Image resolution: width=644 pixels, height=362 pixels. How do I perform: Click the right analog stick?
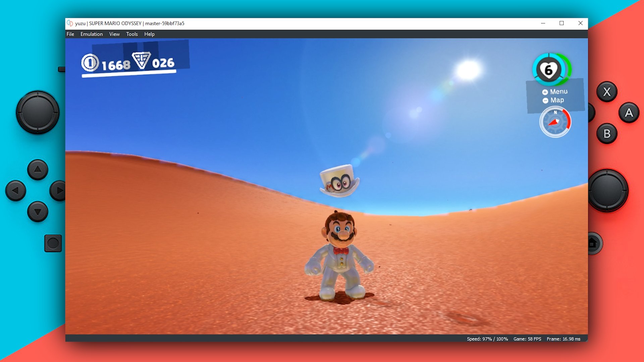[607, 190]
